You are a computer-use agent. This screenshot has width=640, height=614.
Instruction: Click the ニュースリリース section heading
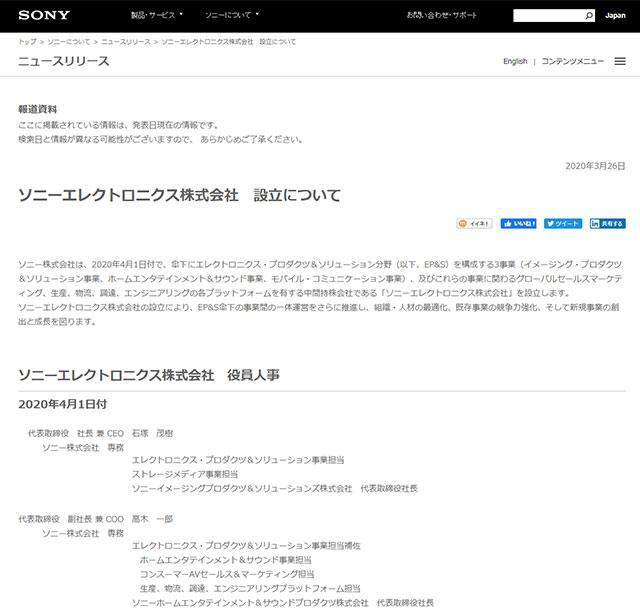point(64,62)
